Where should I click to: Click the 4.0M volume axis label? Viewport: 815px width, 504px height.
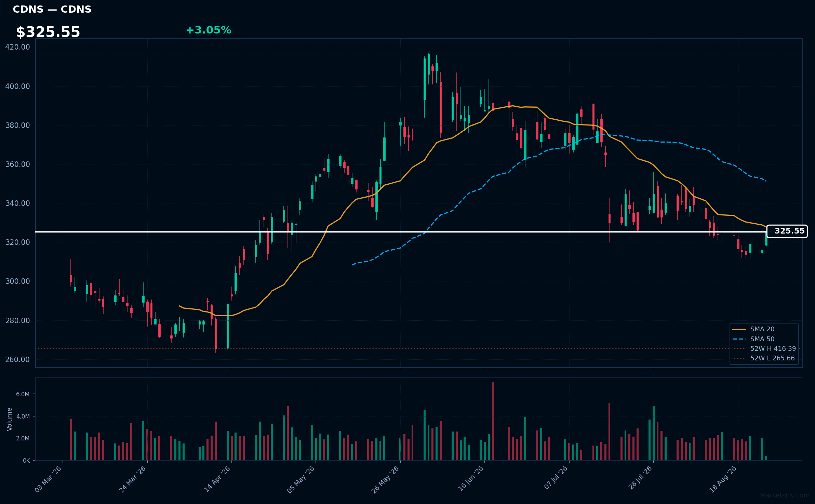(23, 416)
